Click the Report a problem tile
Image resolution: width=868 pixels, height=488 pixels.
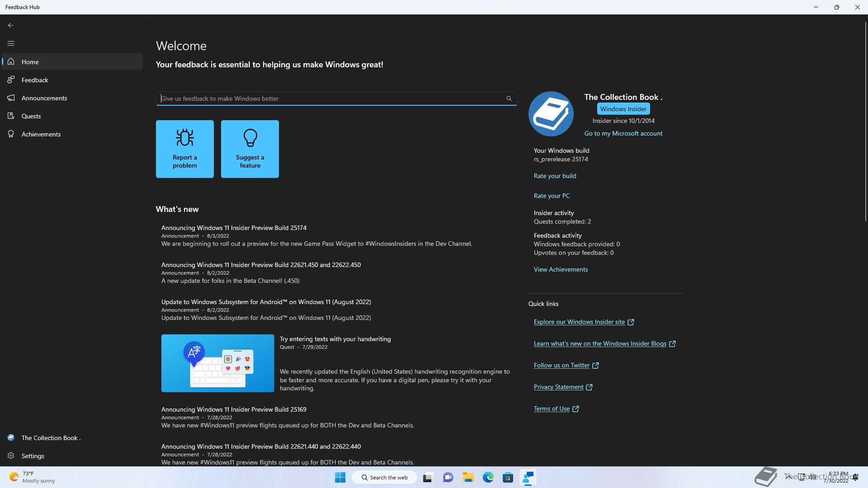185,149
